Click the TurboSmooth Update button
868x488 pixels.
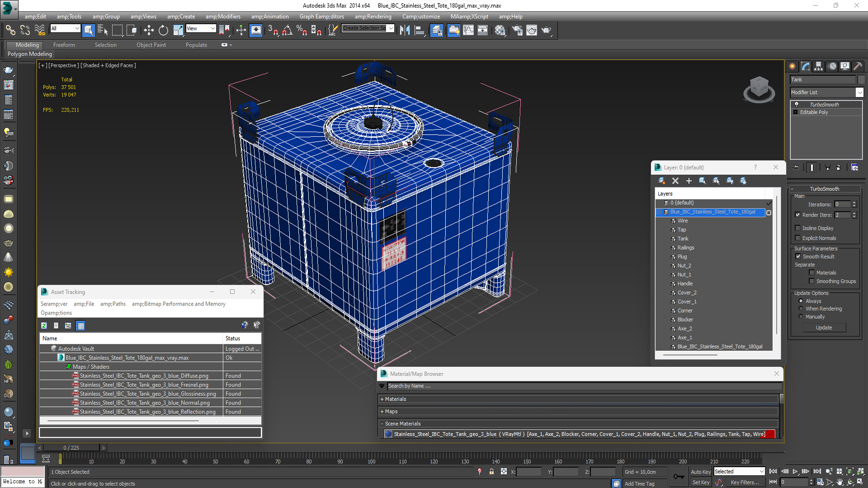click(x=824, y=328)
